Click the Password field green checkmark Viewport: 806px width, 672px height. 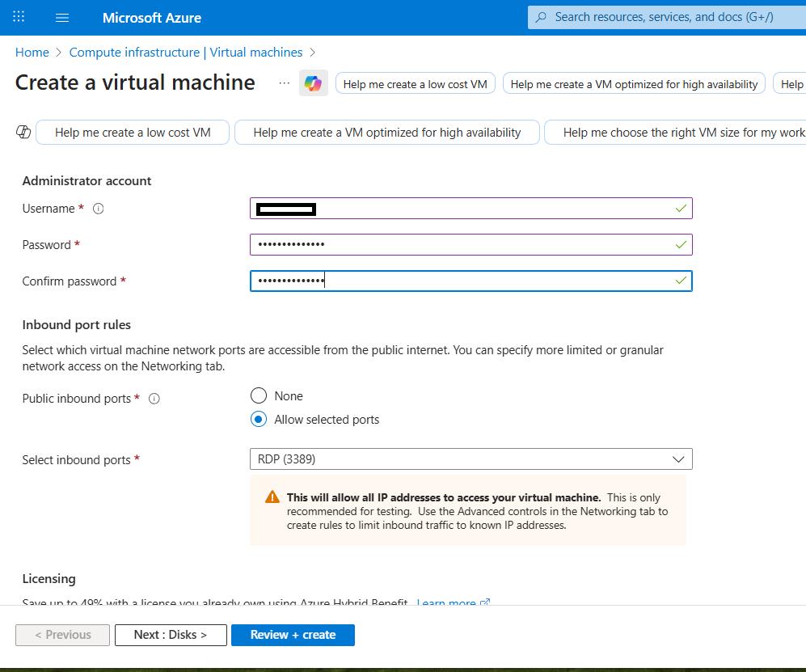point(681,245)
